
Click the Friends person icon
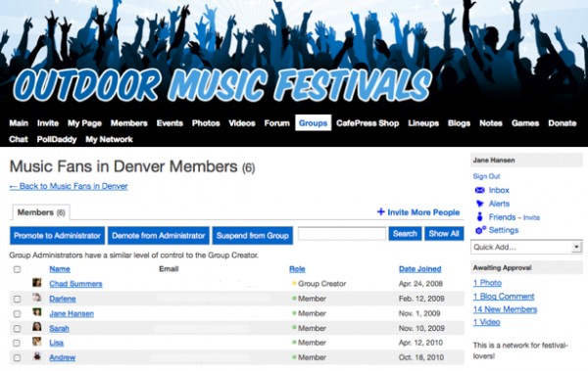click(x=479, y=217)
